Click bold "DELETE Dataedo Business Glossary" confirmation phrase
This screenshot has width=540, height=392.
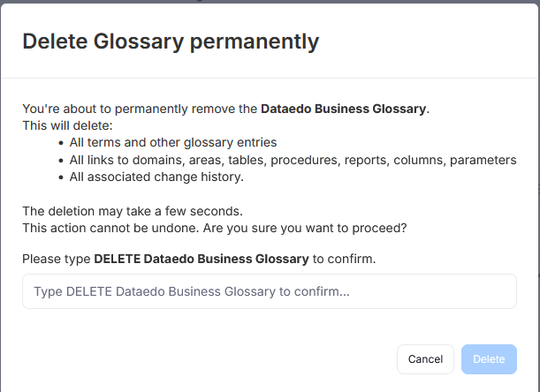(x=202, y=260)
